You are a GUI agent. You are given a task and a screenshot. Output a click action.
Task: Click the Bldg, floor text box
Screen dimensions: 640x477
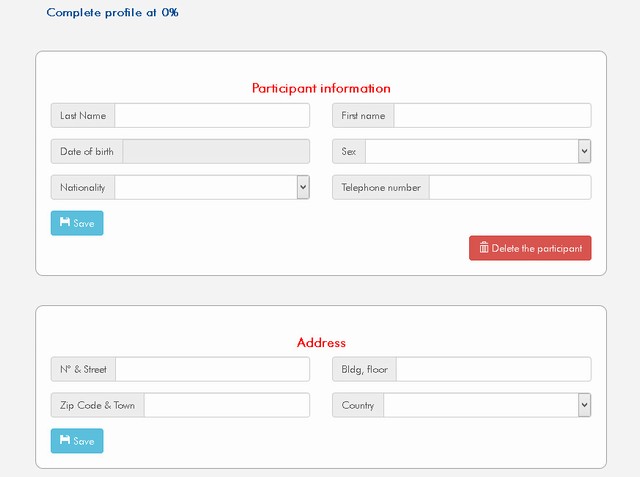pos(493,369)
